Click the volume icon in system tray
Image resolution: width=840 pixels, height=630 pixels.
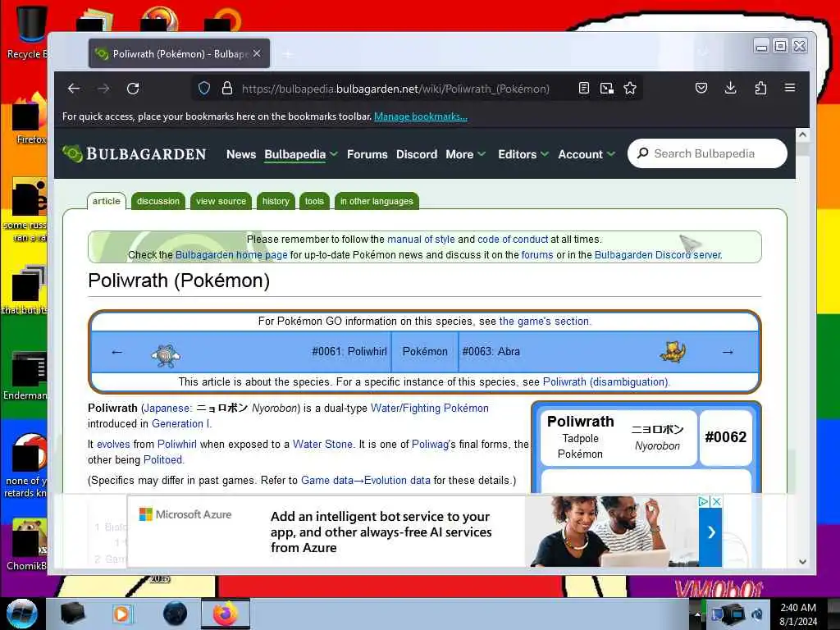pos(757,614)
